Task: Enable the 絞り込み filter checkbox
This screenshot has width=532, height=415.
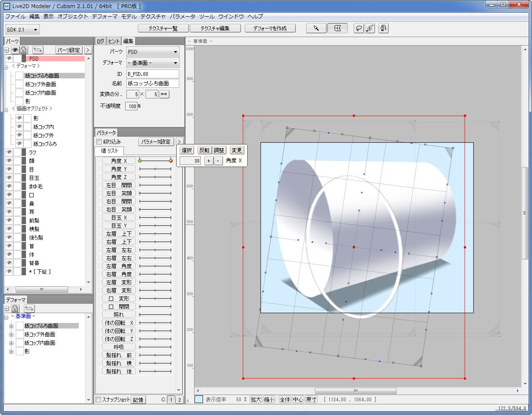Action: (x=99, y=141)
